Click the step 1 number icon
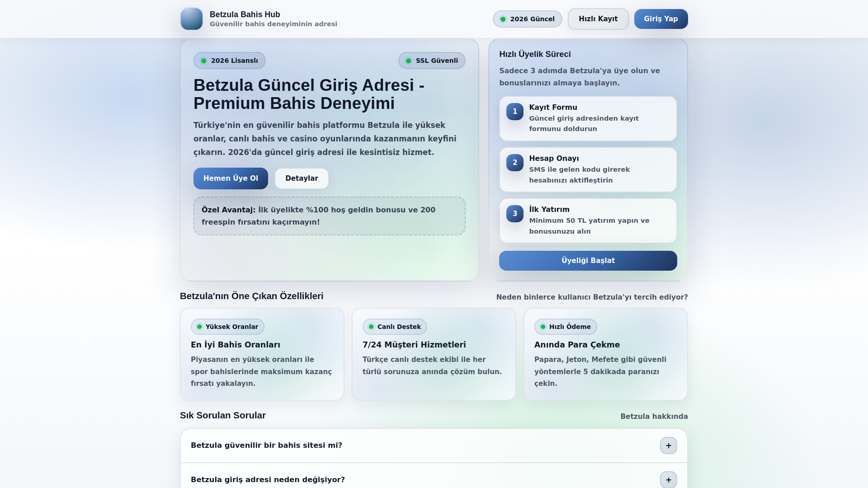 pyautogui.click(x=514, y=112)
